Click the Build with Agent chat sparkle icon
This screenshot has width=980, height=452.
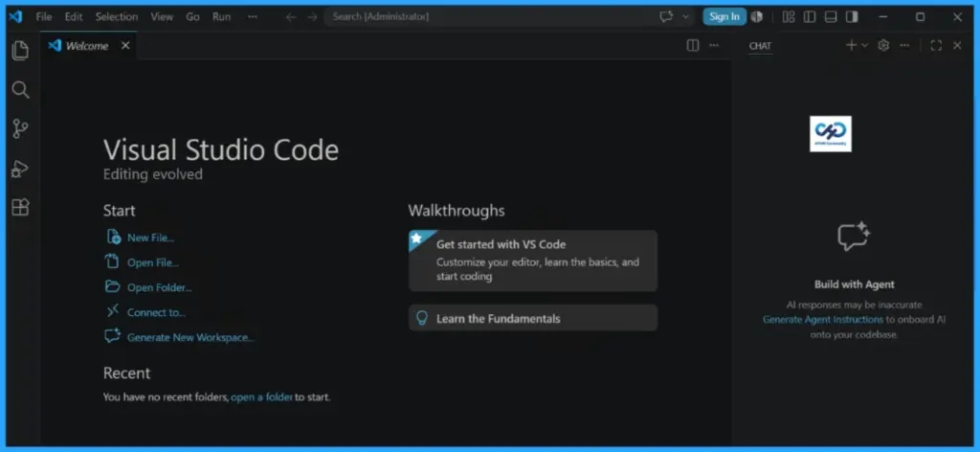pyautogui.click(x=854, y=237)
